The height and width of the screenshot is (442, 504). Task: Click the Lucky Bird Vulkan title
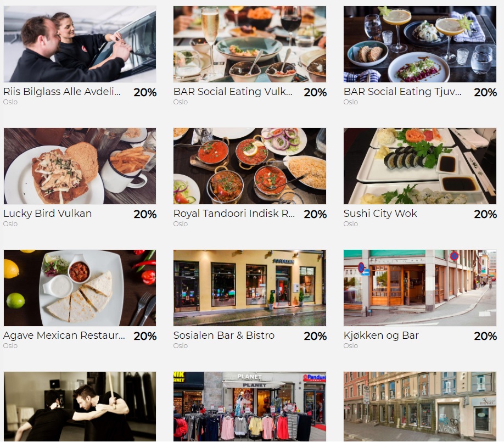click(x=48, y=214)
